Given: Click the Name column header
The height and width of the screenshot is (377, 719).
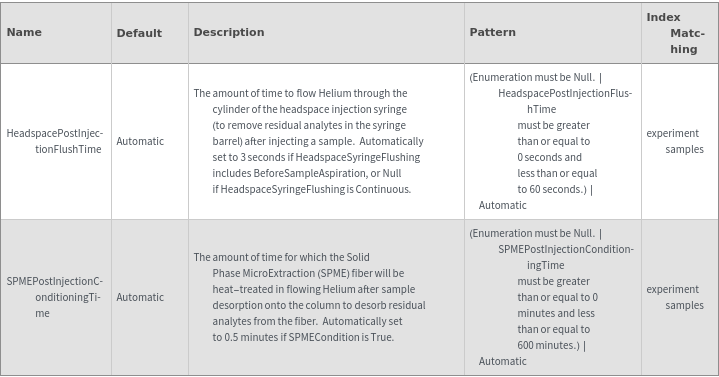Looking at the screenshot, I should [x=24, y=32].
